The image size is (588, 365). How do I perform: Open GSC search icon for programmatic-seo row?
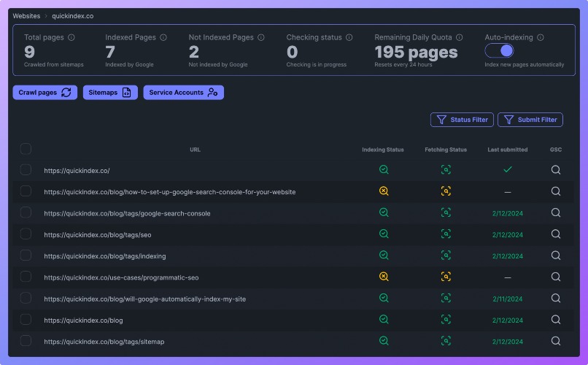(x=556, y=277)
